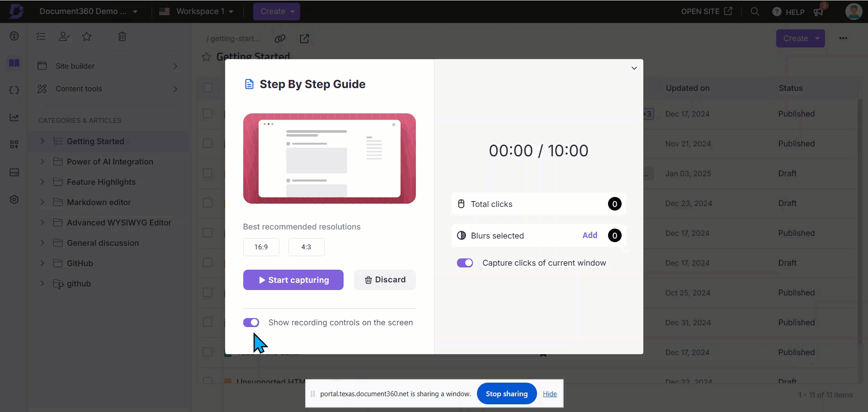
Task: Expand the Content tools menu
Action: point(108,89)
